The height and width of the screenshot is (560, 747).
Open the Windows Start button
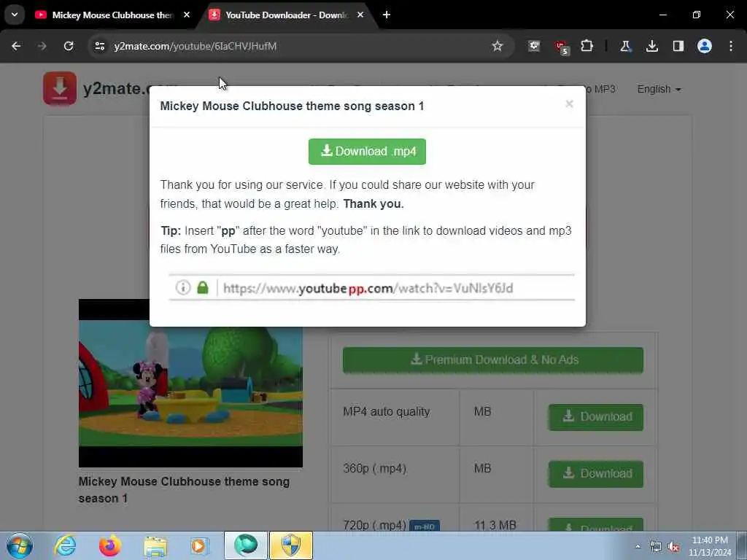click(20, 545)
